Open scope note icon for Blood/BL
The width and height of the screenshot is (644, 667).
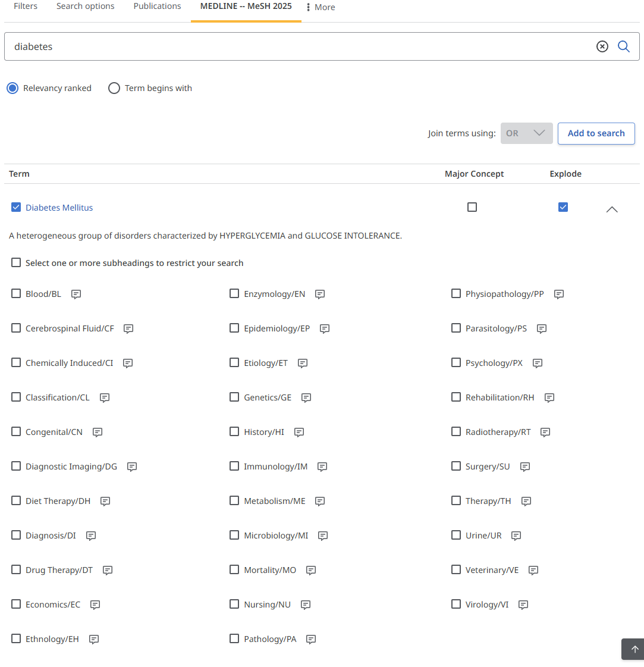(76, 294)
